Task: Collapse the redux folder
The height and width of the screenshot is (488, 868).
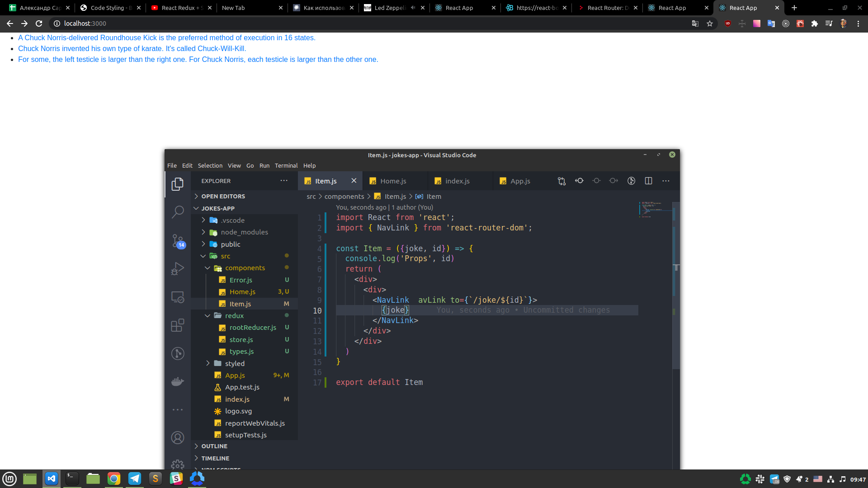Action: 244,316
